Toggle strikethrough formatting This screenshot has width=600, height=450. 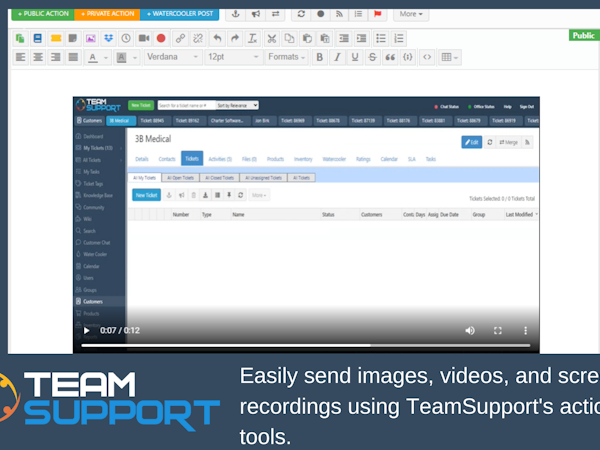click(372, 57)
